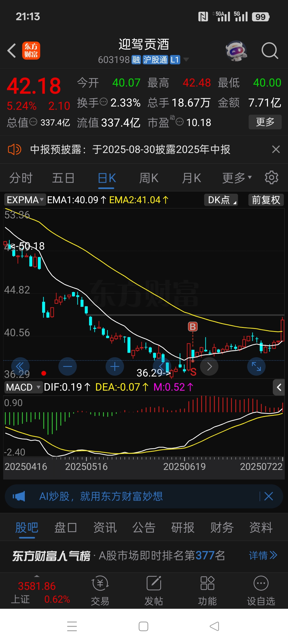The image size is (288, 644).
Task: Open 前复权 adjustment selector
Action: [266, 200]
